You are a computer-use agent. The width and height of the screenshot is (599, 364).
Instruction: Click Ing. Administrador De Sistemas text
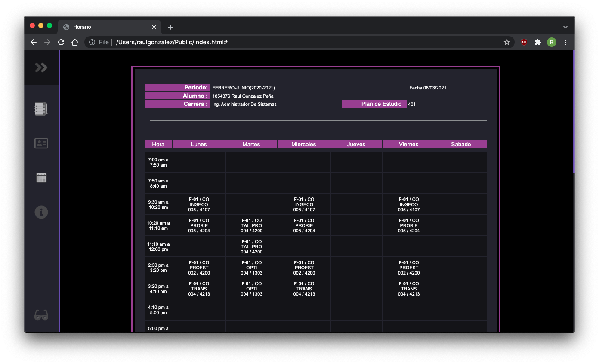coord(244,104)
